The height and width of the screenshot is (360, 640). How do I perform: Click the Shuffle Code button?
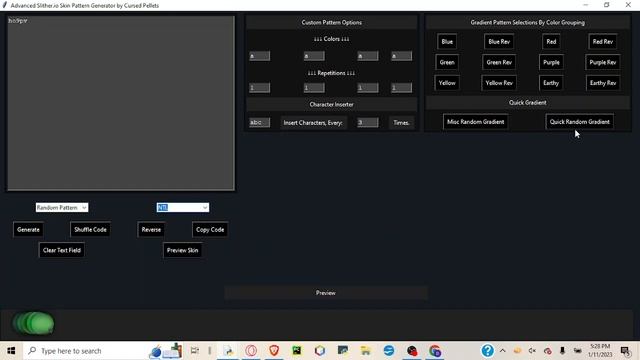(x=90, y=229)
